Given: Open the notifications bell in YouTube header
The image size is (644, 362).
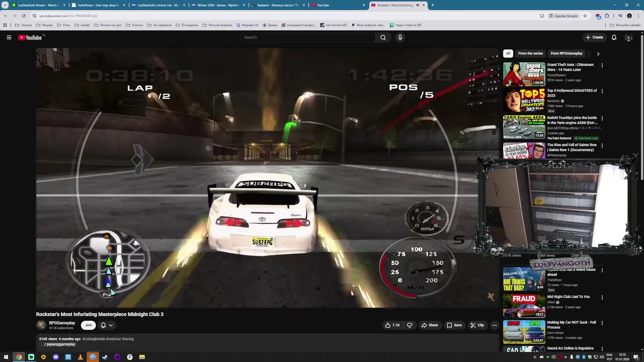Looking at the screenshot, I should [614, 37].
